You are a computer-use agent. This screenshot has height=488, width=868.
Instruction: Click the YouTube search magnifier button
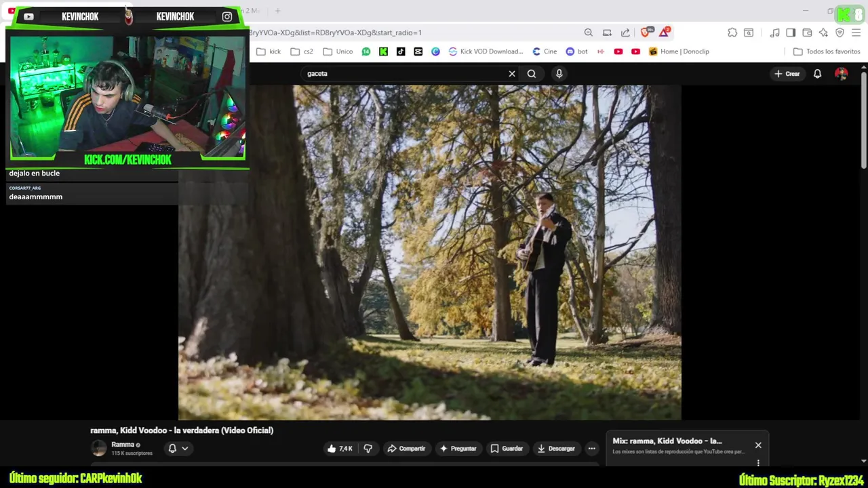532,73
